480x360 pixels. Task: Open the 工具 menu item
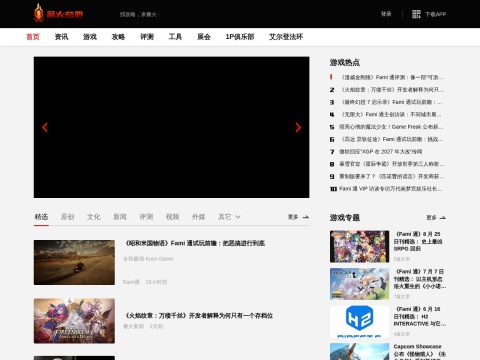(175, 37)
